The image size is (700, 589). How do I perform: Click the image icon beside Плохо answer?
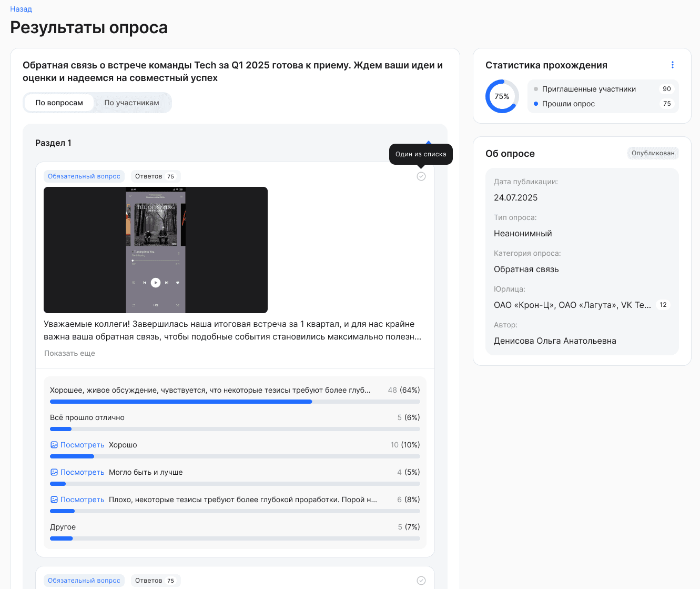pos(54,500)
